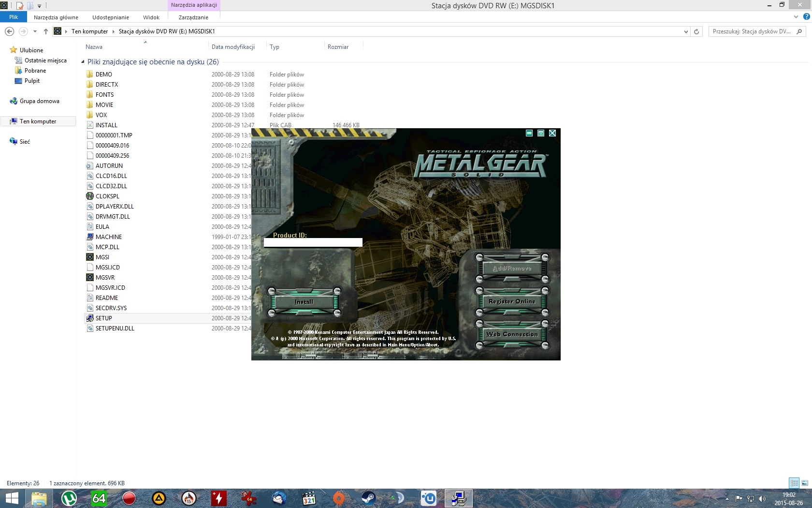Open the Windows Start button

coord(12,498)
